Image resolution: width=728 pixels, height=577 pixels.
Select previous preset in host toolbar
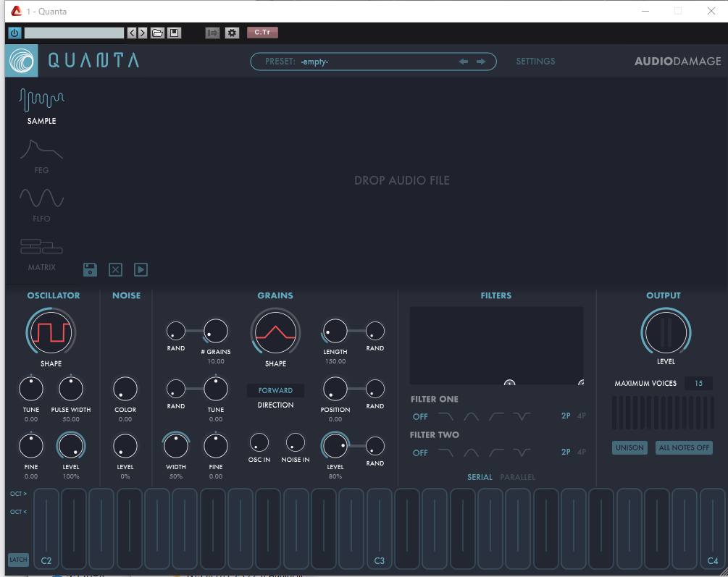pyautogui.click(x=133, y=33)
